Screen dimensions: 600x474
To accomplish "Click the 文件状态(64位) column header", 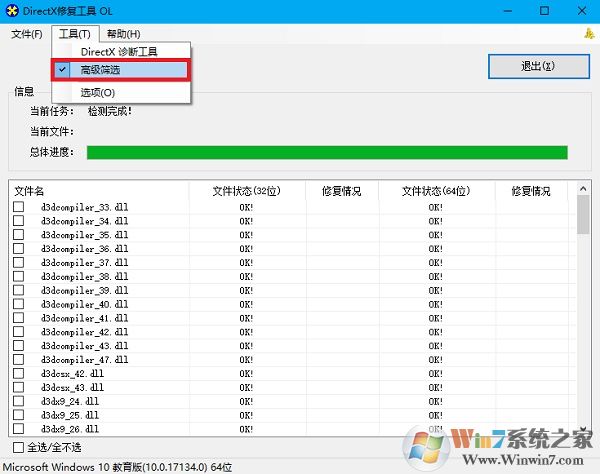I will 436,190.
